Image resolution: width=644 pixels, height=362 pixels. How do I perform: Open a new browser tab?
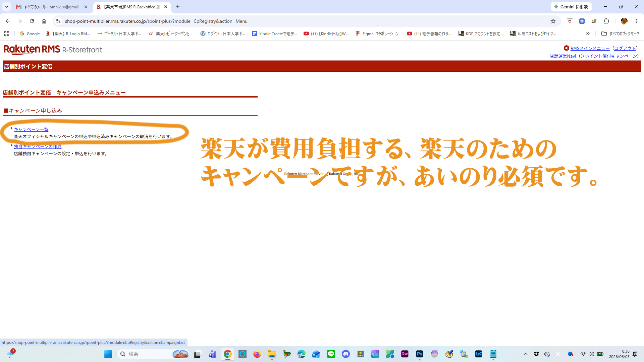click(178, 7)
